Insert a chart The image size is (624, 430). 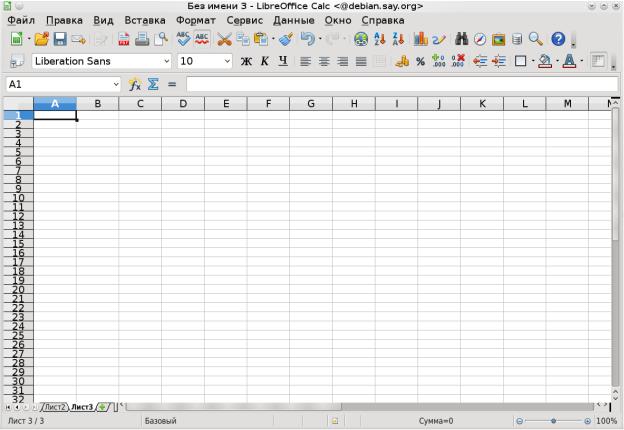pyautogui.click(x=420, y=39)
